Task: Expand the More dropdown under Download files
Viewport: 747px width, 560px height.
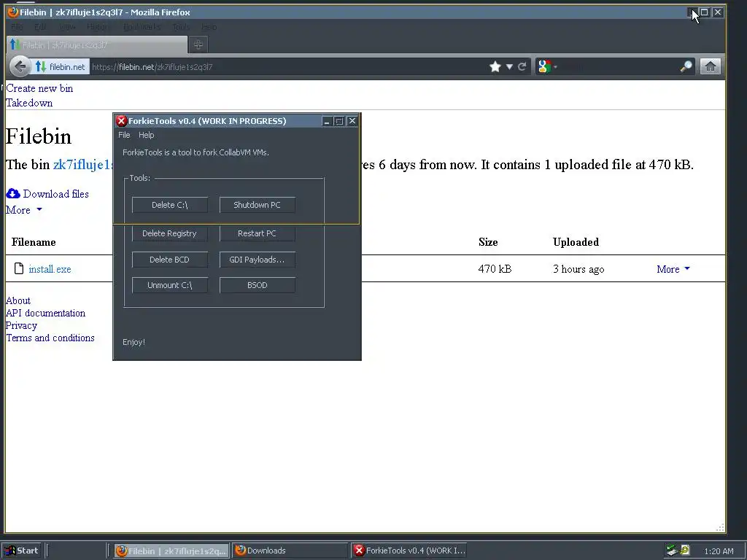Action: coord(24,210)
